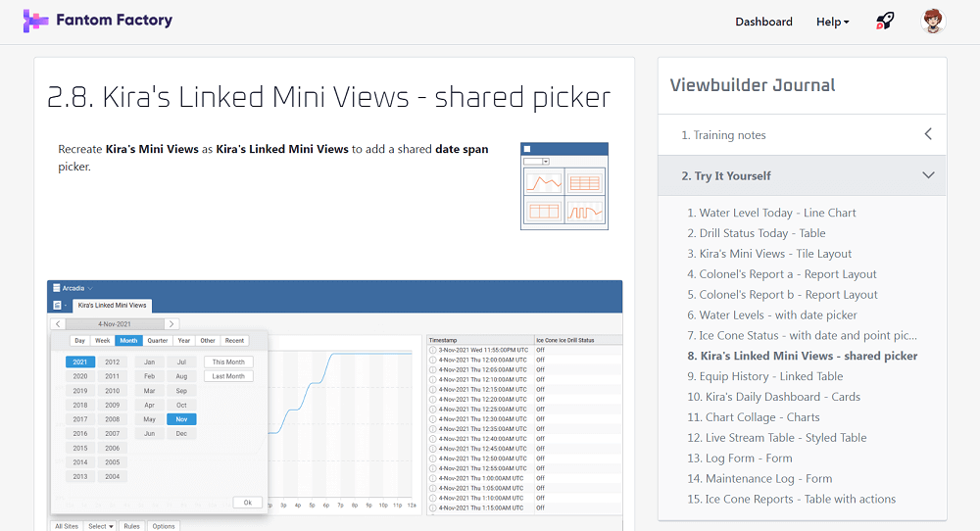The height and width of the screenshot is (531, 980).
Task: Click the previous date arrow
Action: (58, 324)
